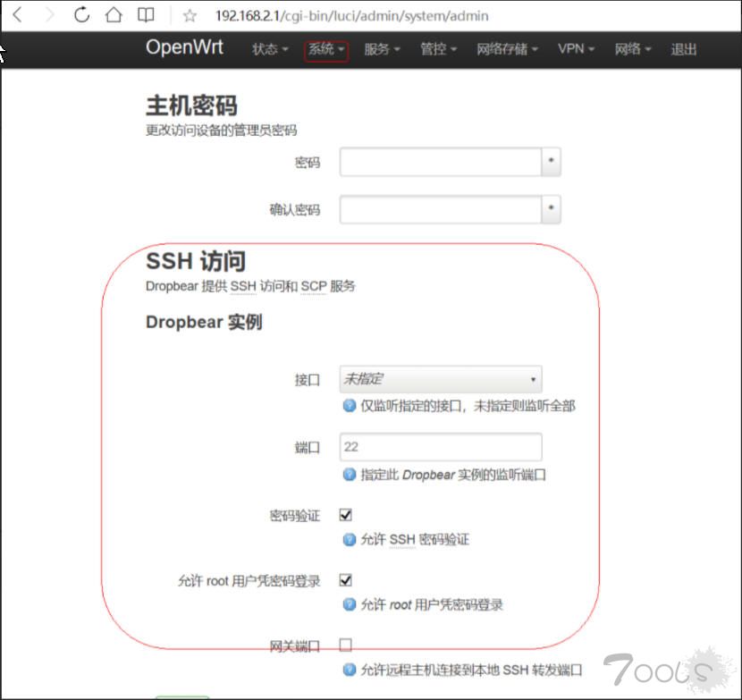
Task: Open the 系统 menu
Action: [326, 49]
